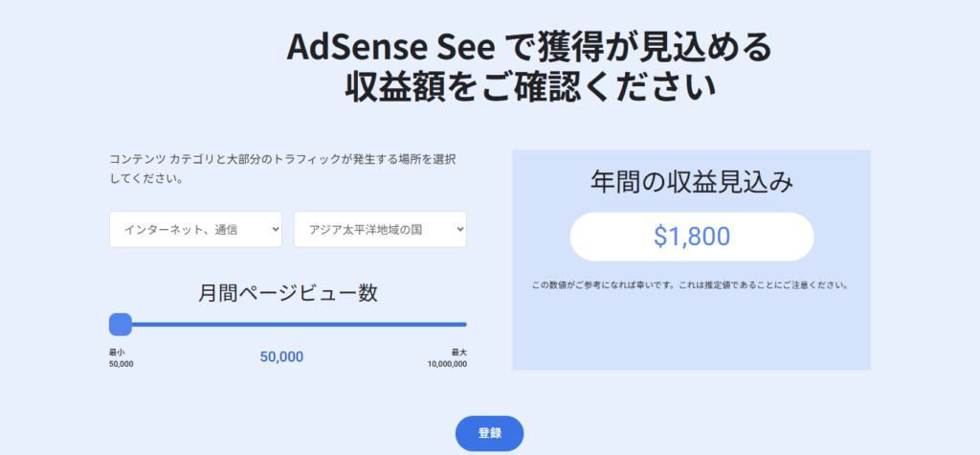The image size is (980, 455).
Task: Click the blue 50,000 current value
Action: point(281,357)
